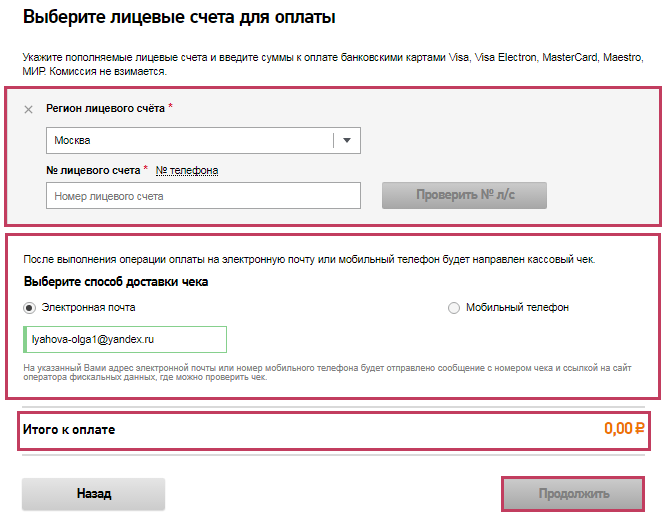Screen dimensions: 667x525
Task: Click the email field with lyahova-olga1@yandex.ru
Action: (127, 340)
